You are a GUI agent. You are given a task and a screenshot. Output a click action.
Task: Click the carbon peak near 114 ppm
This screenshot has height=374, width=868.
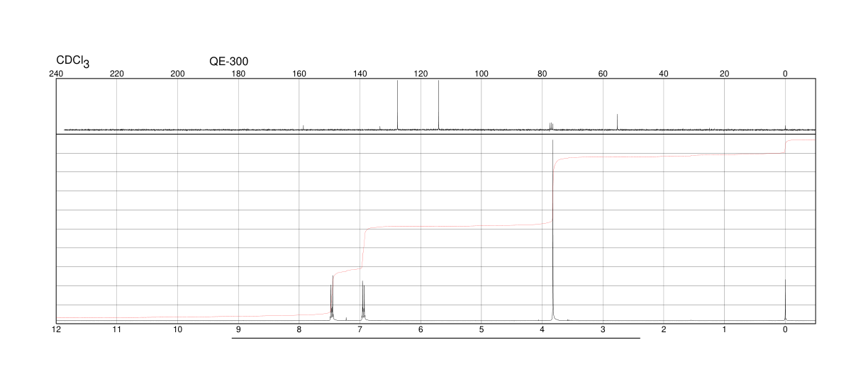pos(439,105)
